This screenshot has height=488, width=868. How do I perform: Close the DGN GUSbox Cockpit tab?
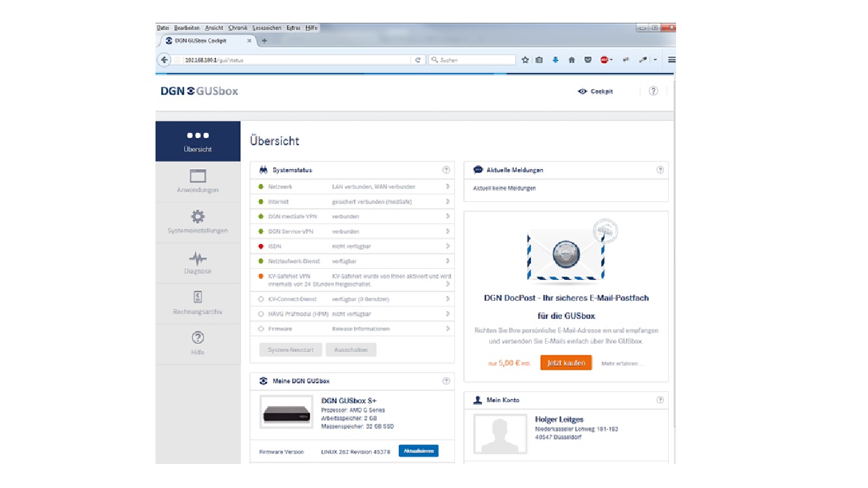249,40
